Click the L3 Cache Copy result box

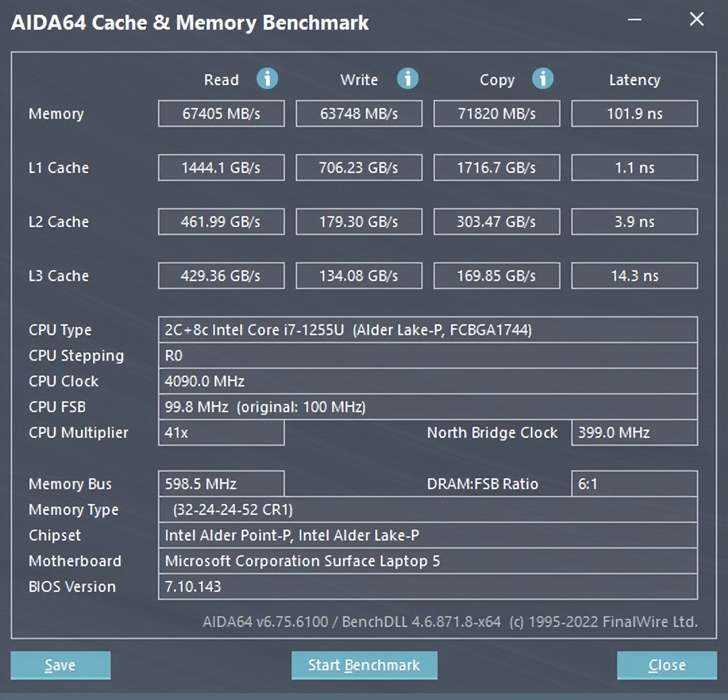[496, 276]
